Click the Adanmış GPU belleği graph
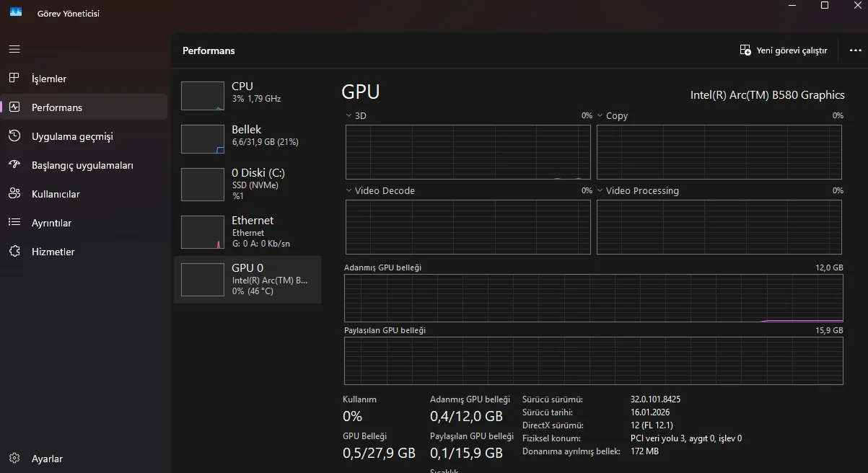This screenshot has width=868, height=473. [x=594, y=297]
